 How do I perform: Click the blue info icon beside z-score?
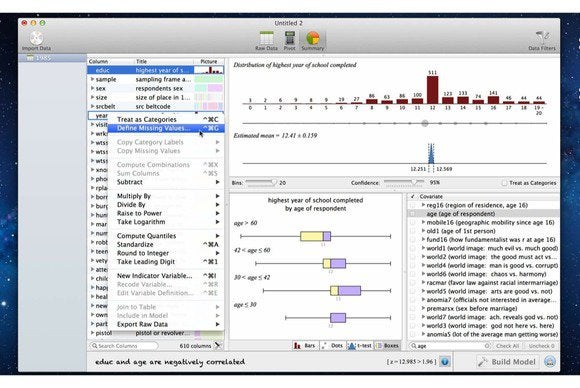coord(445,362)
